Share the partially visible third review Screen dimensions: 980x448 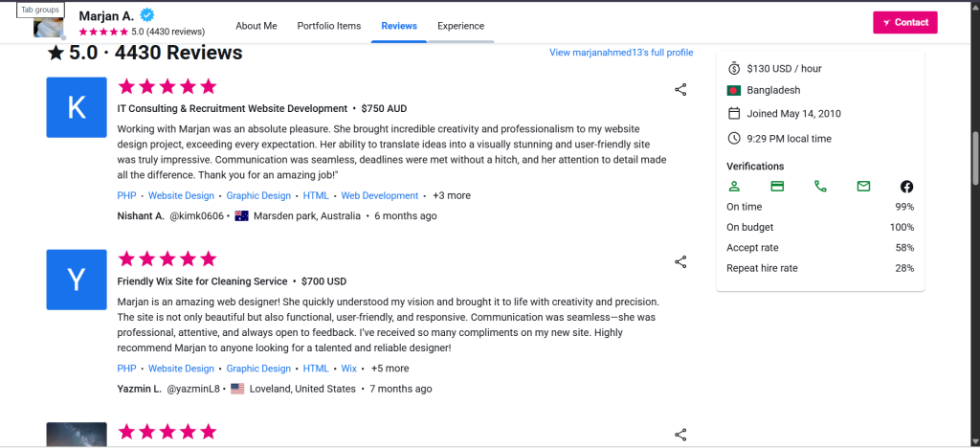680,435
